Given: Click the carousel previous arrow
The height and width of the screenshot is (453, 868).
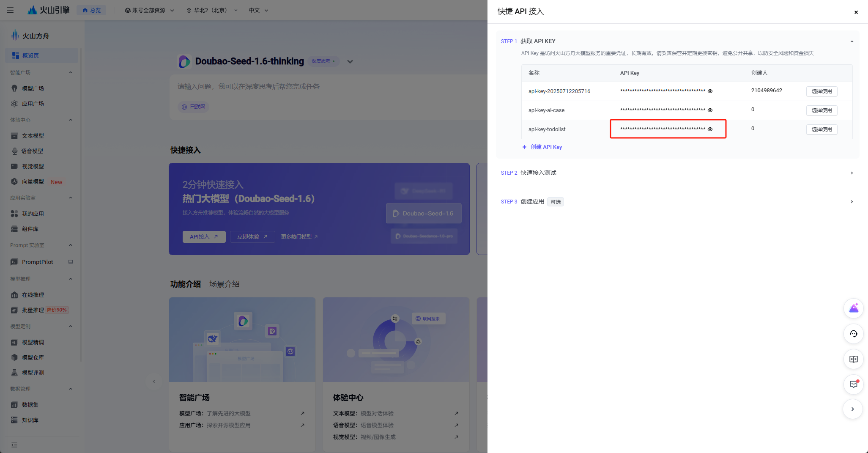Looking at the screenshot, I should pyautogui.click(x=154, y=382).
